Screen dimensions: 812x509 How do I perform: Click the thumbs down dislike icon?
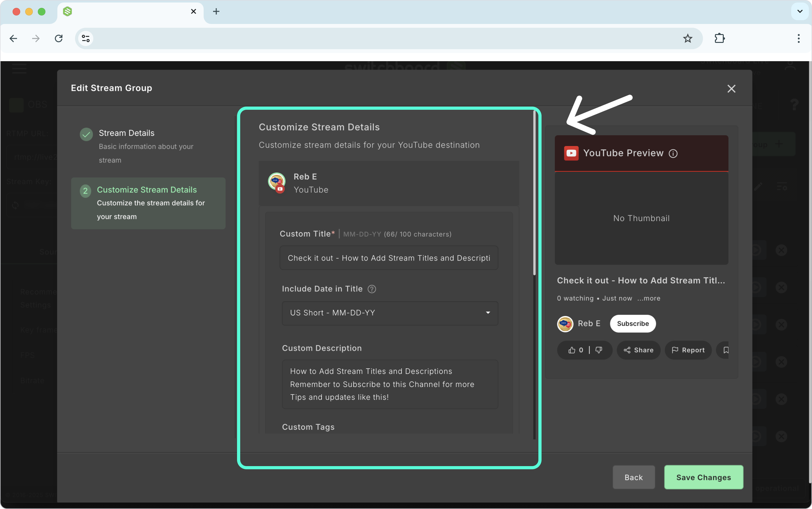tap(599, 350)
